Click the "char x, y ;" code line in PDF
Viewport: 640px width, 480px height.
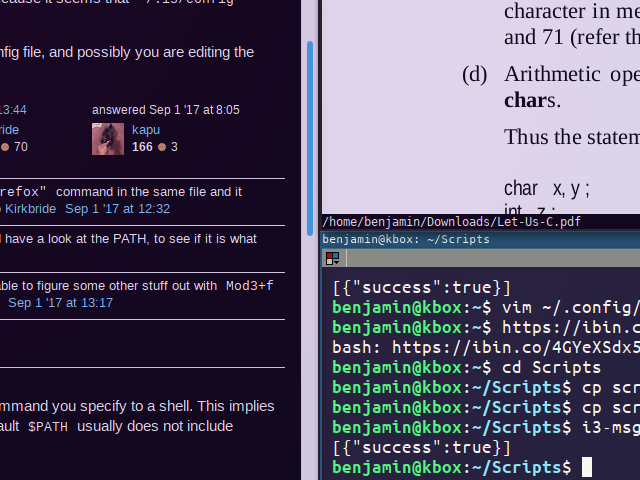pyautogui.click(x=547, y=189)
